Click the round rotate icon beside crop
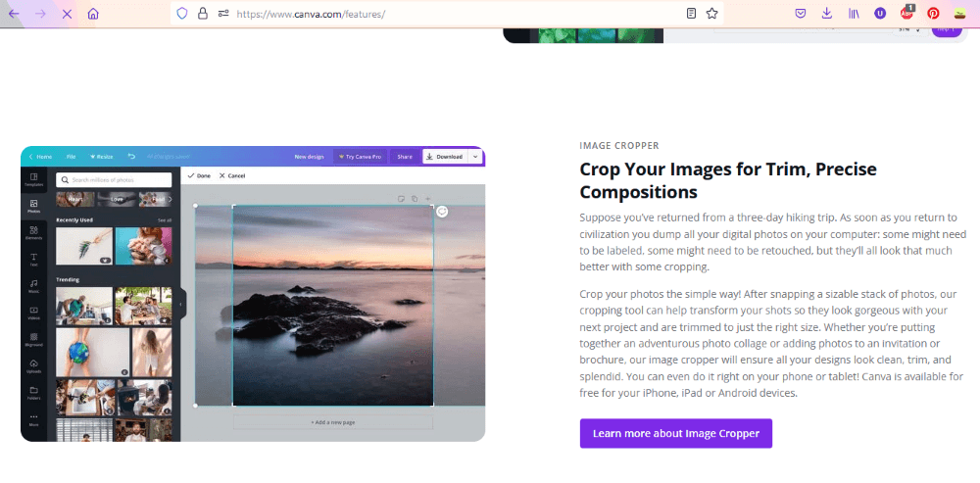 [x=442, y=212]
